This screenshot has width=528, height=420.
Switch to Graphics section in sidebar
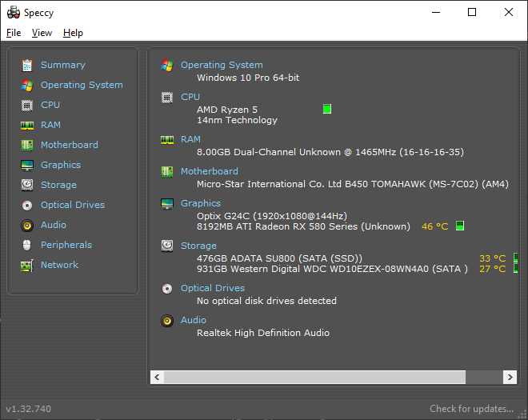(x=61, y=165)
